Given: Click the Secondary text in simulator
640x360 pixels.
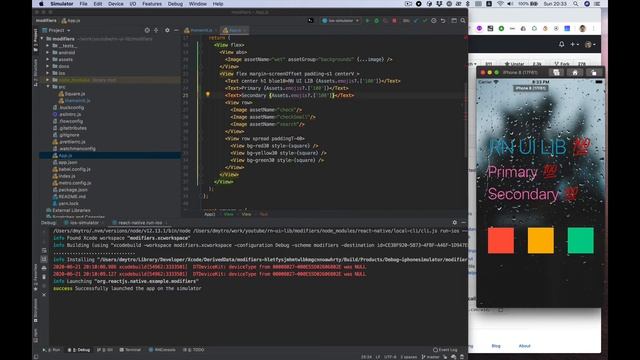Looking at the screenshot, I should click(x=523, y=194).
